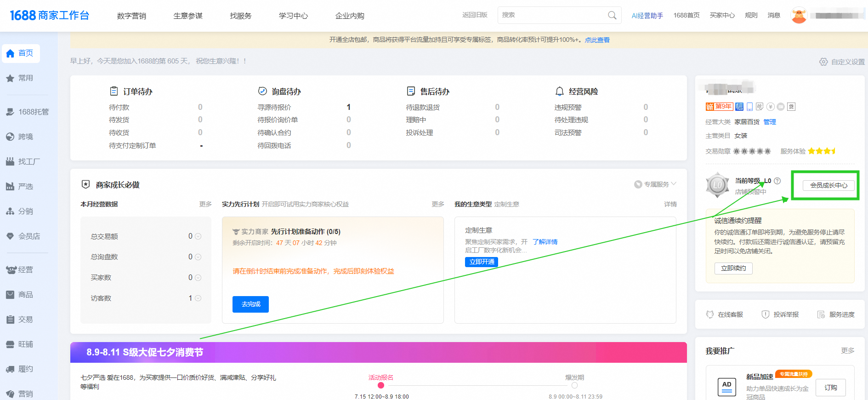The height and width of the screenshot is (400, 868).
Task: Open the 首页 home sidebar icon
Action: point(10,54)
